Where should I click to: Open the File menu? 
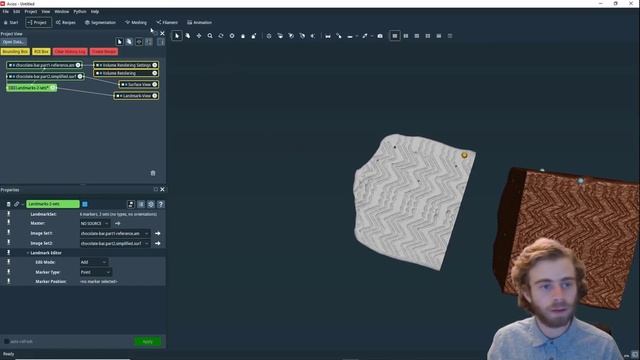(x=6, y=12)
